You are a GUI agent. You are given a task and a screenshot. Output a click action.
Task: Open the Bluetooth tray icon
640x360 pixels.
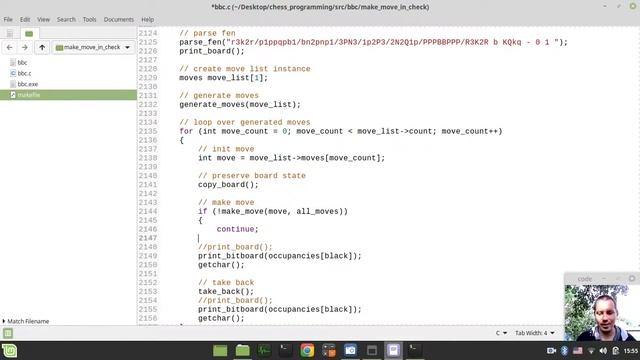point(564,351)
